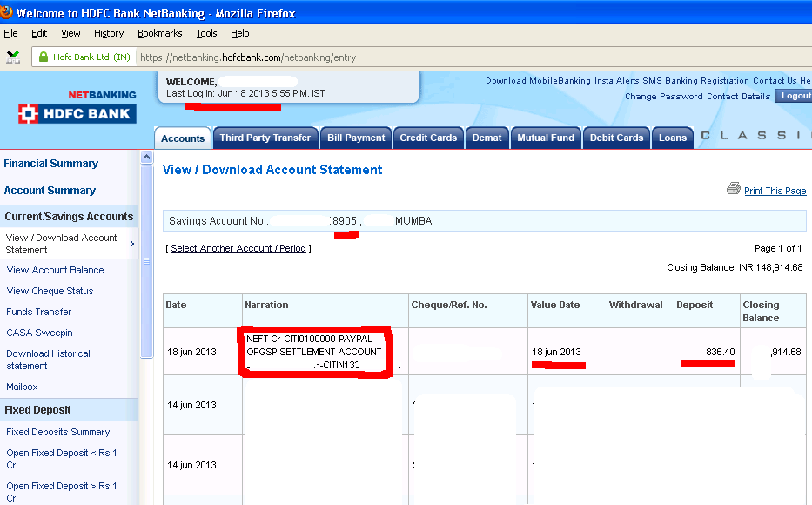Open the Debit Cards tab
Viewport: 812px width, 505px height.
coord(616,138)
